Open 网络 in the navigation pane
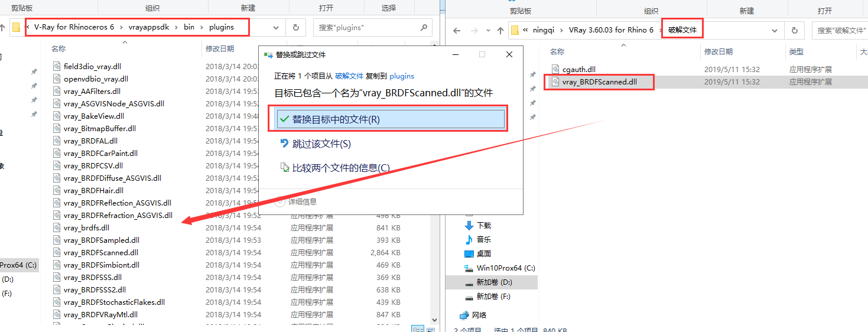This screenshot has height=332, width=868. (480, 315)
